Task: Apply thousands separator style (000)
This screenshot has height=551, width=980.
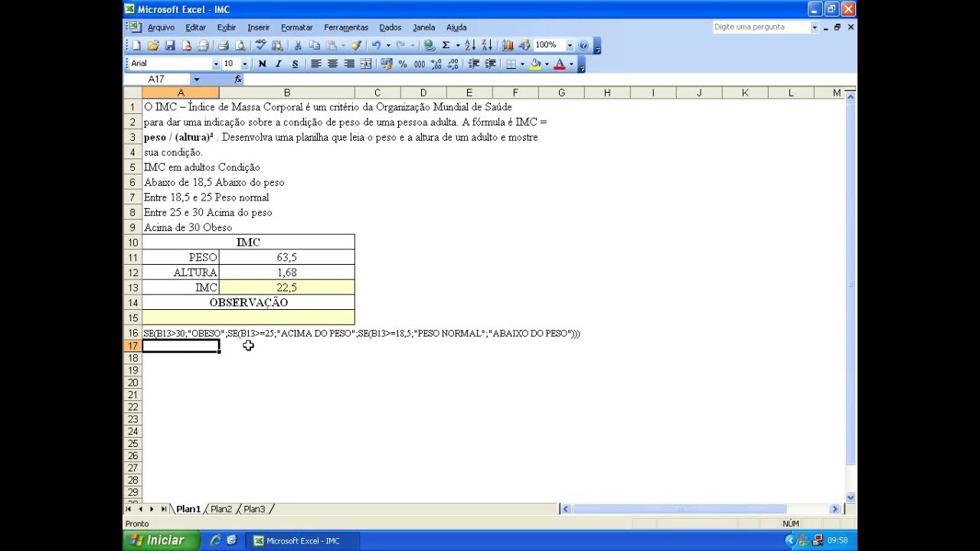Action: pos(420,64)
